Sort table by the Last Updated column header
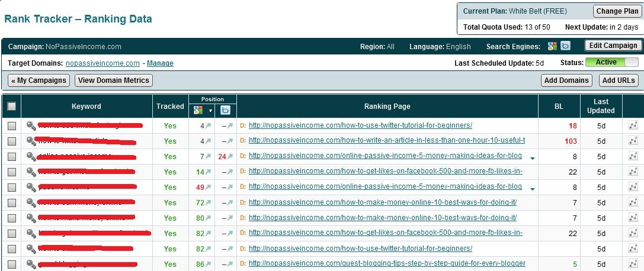This screenshot has width=644, height=271. click(x=601, y=106)
